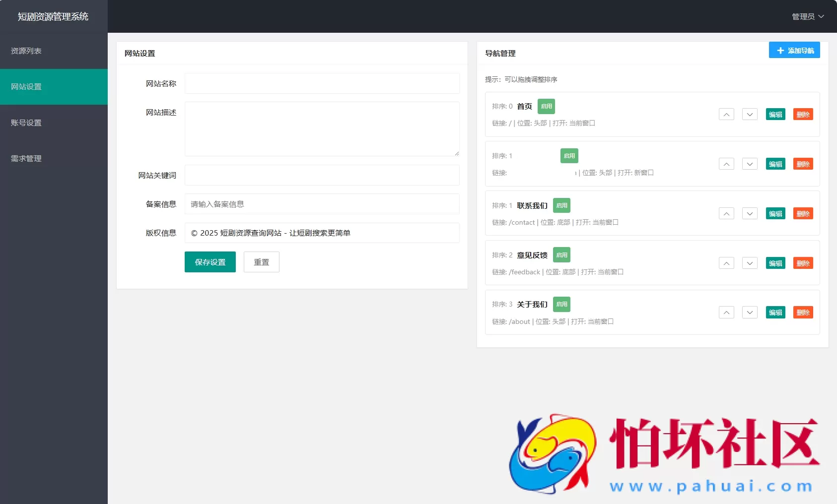The image size is (837, 504).
Task: Move 联系我们 up with its up-arrow icon
Action: pos(726,213)
